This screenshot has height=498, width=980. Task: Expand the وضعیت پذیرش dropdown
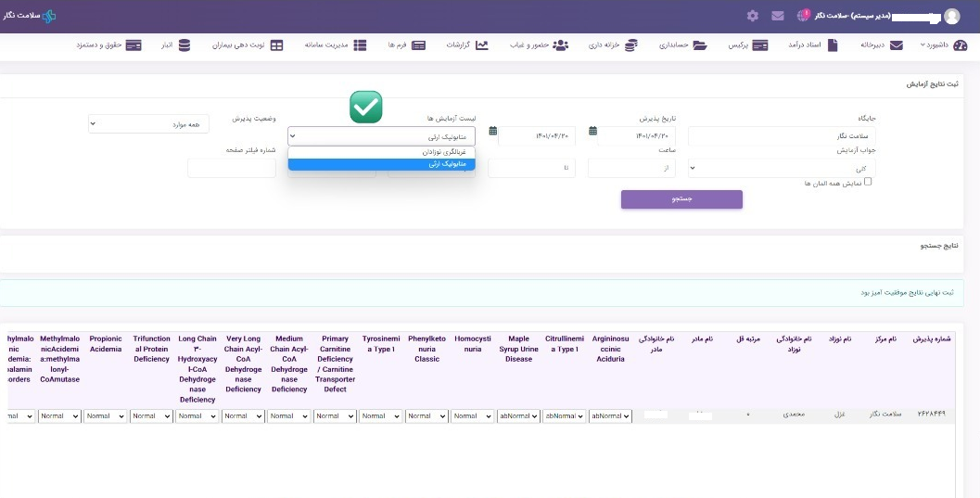tap(148, 123)
